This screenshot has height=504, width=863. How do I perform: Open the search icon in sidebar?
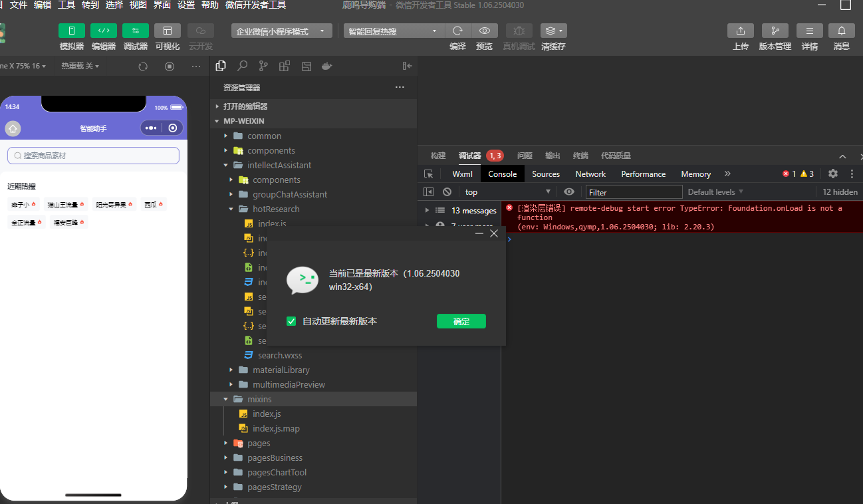click(243, 66)
